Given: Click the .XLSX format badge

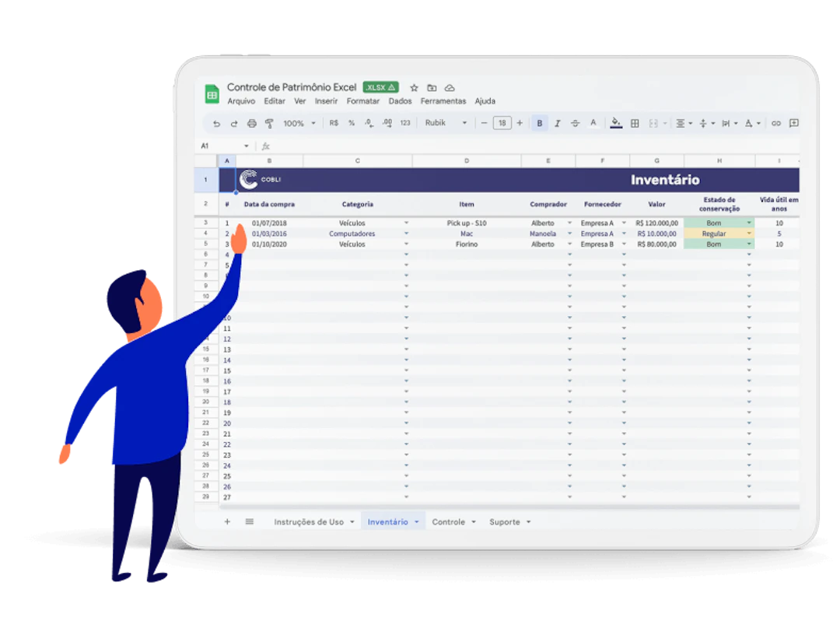Looking at the screenshot, I should (381, 87).
